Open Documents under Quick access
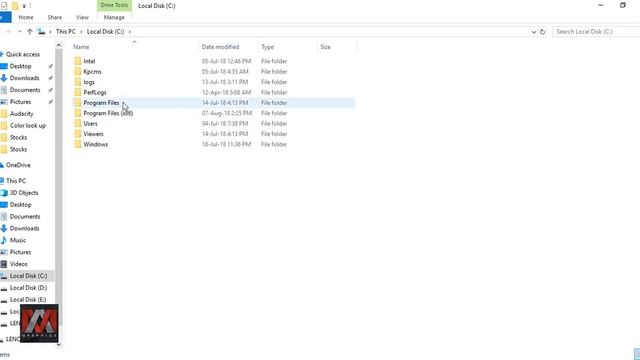 pyautogui.click(x=25, y=90)
